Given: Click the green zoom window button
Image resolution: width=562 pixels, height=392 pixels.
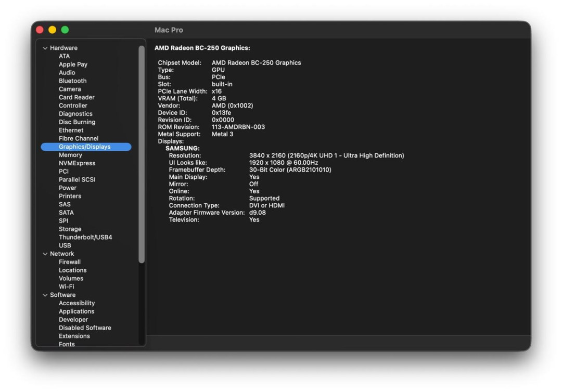Looking at the screenshot, I should (65, 30).
